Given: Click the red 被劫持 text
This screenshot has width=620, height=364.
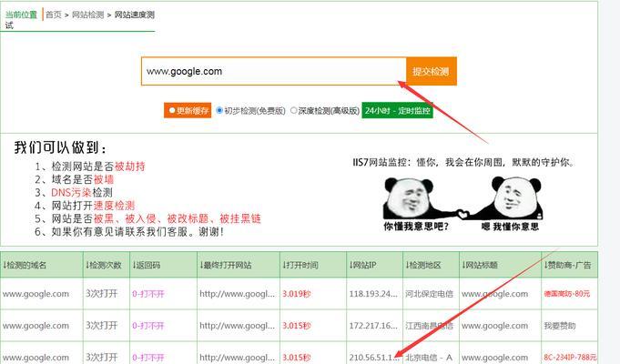Looking at the screenshot, I should (129, 167).
